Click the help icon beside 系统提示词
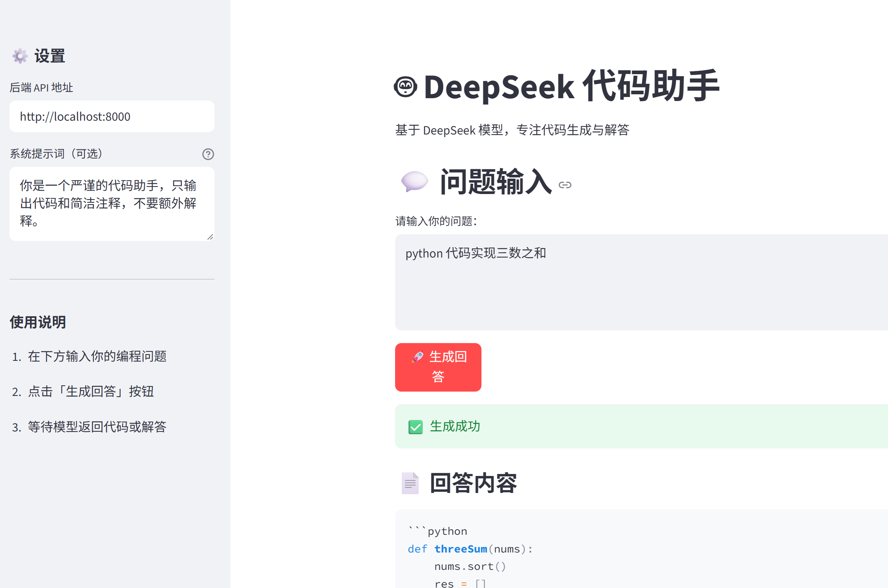The image size is (888, 588). click(x=208, y=154)
